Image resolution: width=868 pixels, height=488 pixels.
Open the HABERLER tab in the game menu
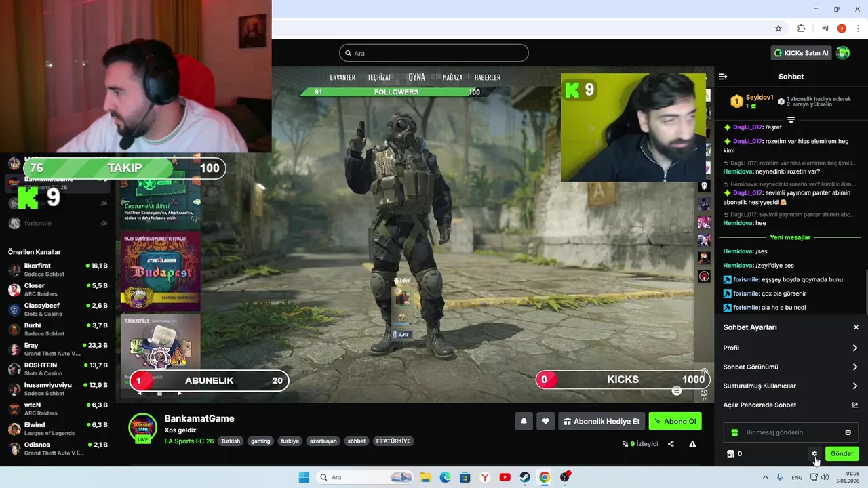(488, 77)
